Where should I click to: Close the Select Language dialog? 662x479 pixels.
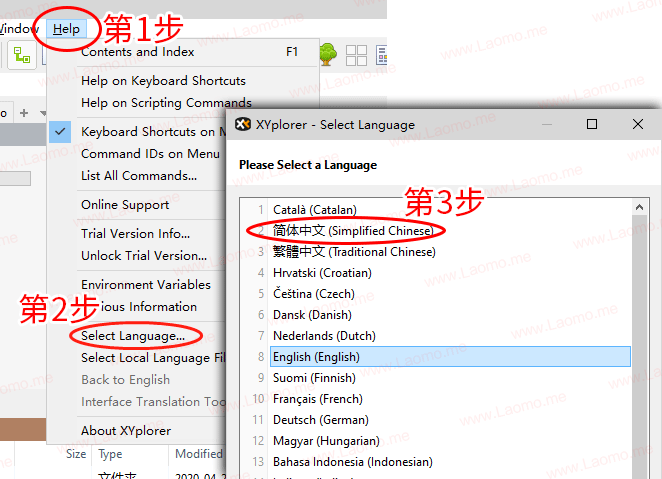click(x=638, y=124)
